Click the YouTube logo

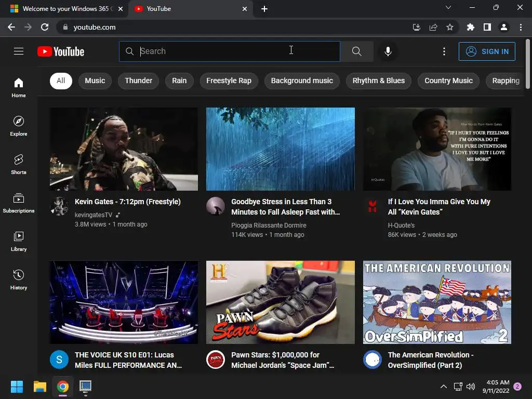(61, 51)
